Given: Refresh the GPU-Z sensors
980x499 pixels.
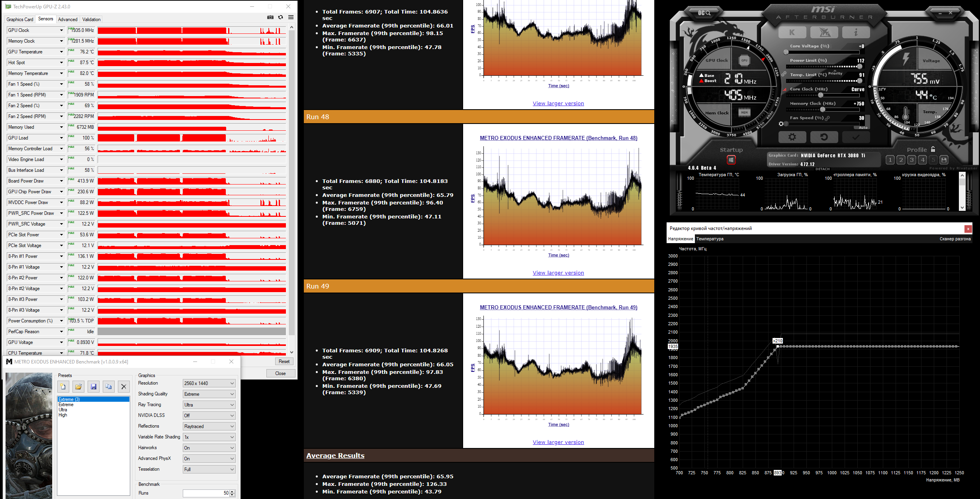Looking at the screenshot, I should [x=281, y=17].
